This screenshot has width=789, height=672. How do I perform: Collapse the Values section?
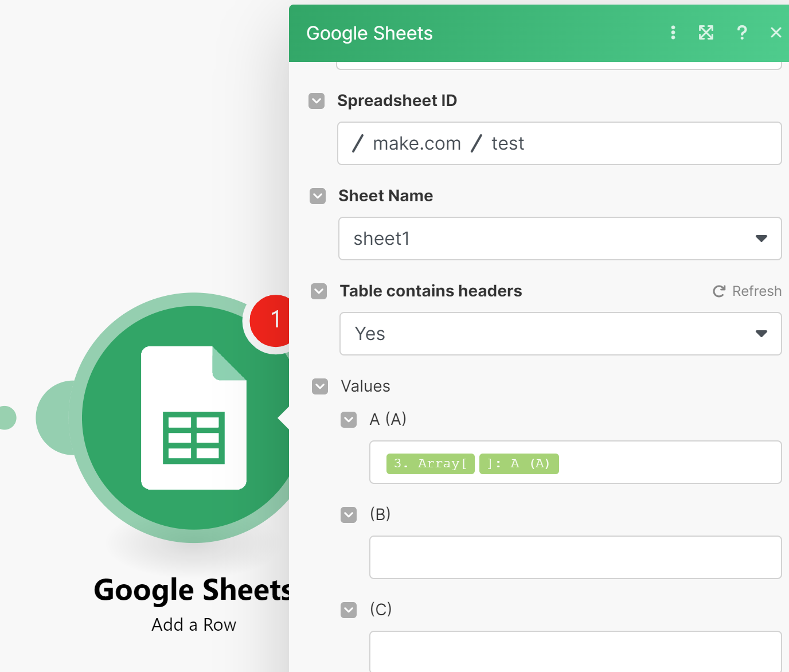[320, 386]
